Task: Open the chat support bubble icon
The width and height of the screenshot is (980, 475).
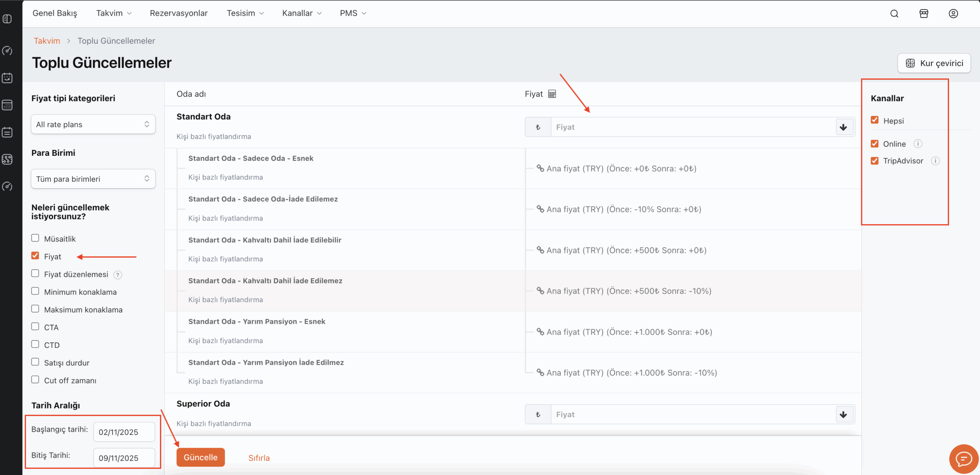Action: [963, 459]
